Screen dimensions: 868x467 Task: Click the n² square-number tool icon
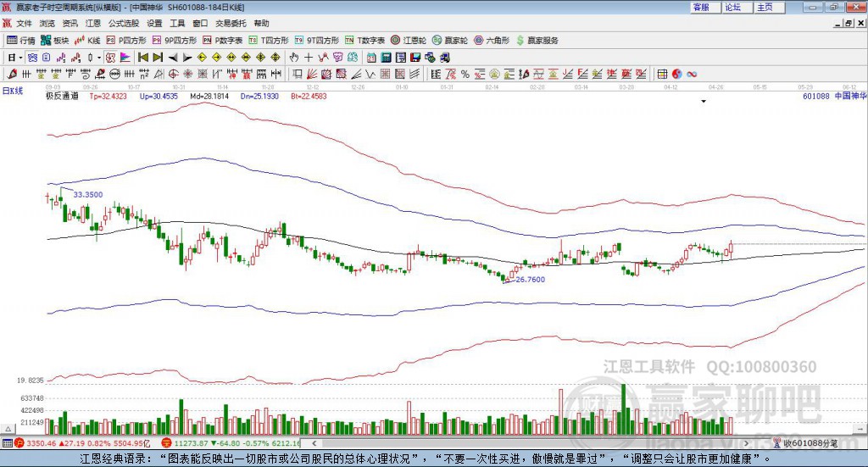(x=144, y=74)
